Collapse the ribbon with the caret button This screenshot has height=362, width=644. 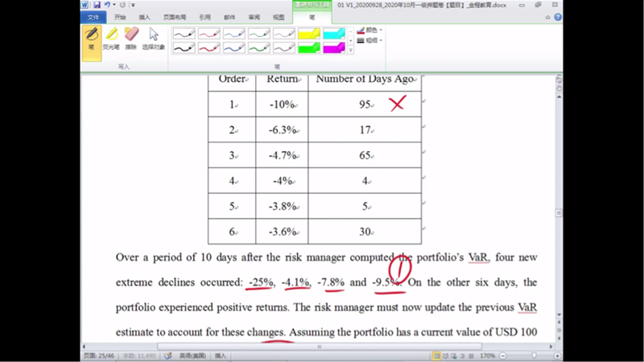point(548,16)
